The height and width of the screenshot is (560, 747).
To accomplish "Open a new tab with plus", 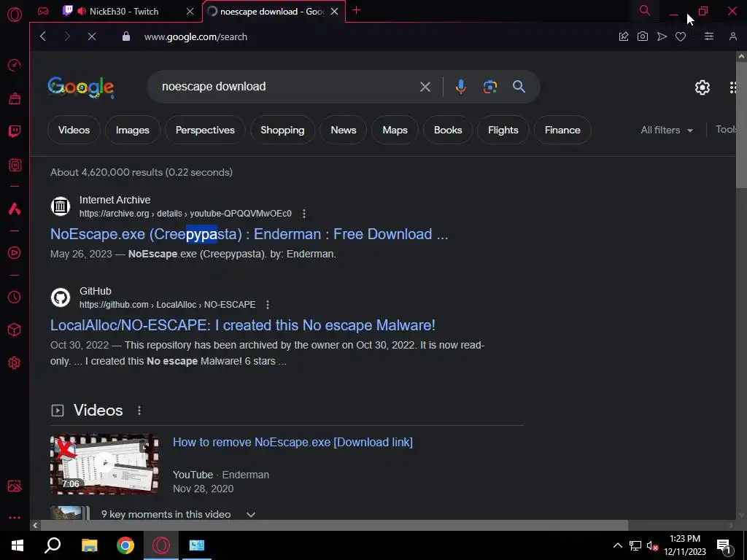I will tap(356, 10).
